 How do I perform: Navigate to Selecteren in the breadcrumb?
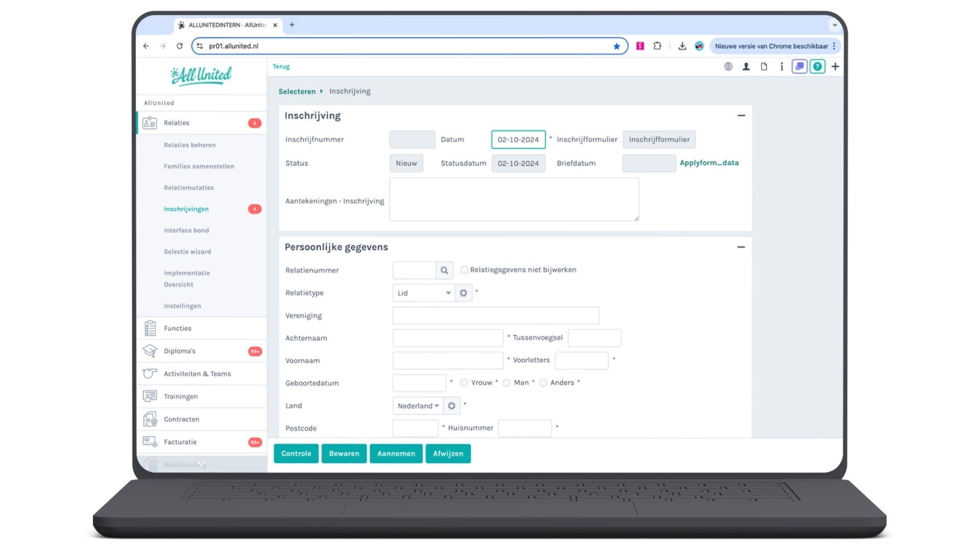[x=297, y=91]
